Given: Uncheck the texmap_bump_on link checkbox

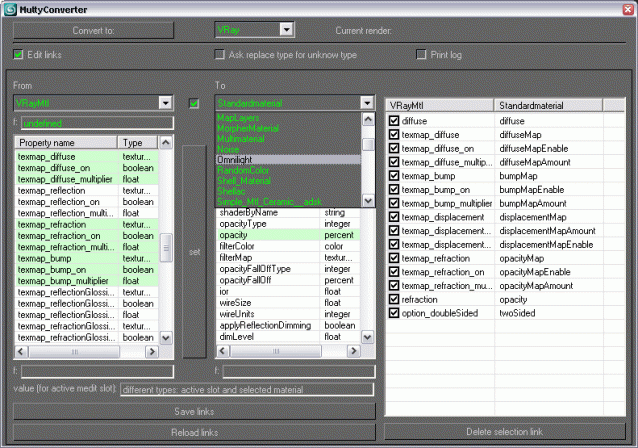Looking at the screenshot, I should (393, 189).
